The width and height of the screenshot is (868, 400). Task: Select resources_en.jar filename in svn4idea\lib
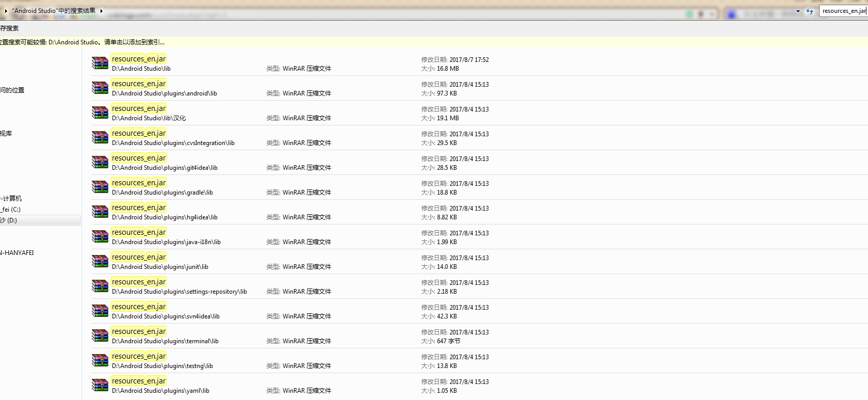[139, 307]
